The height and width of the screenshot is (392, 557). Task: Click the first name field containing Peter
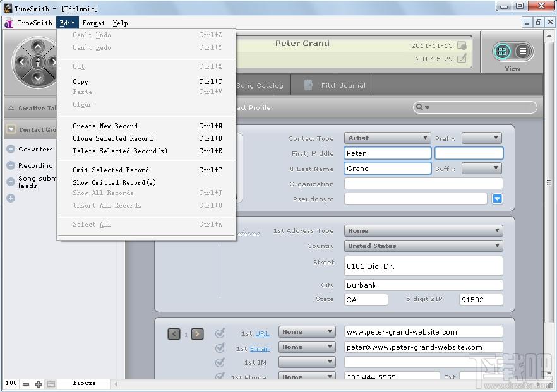tap(388, 153)
